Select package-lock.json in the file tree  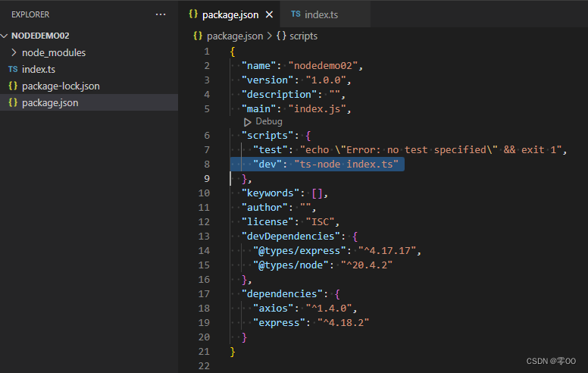tap(61, 86)
